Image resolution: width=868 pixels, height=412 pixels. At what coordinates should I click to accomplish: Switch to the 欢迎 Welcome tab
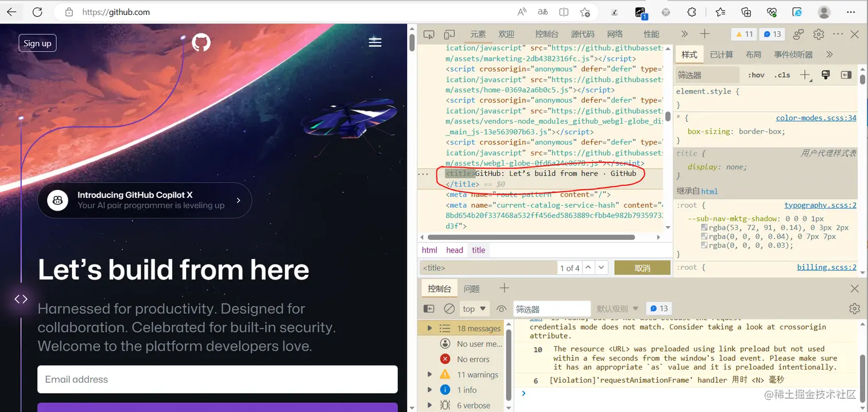point(506,34)
